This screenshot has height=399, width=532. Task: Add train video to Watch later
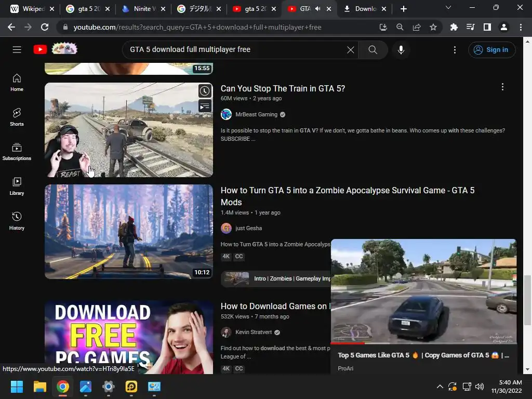pyautogui.click(x=205, y=91)
